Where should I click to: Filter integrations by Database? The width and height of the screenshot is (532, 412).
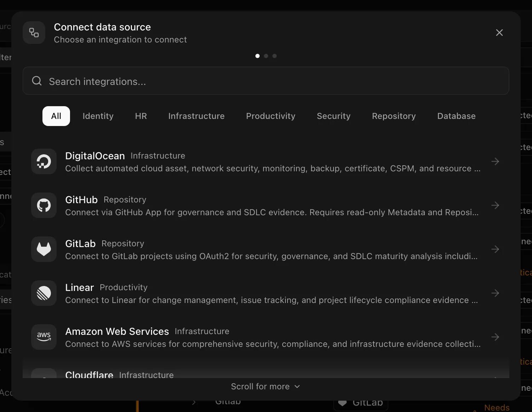pos(456,116)
